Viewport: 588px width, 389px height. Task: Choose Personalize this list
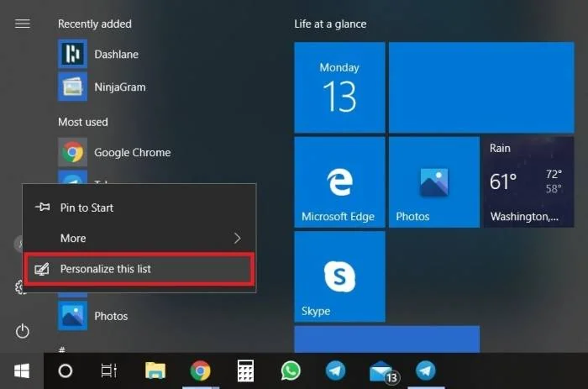[139, 269]
